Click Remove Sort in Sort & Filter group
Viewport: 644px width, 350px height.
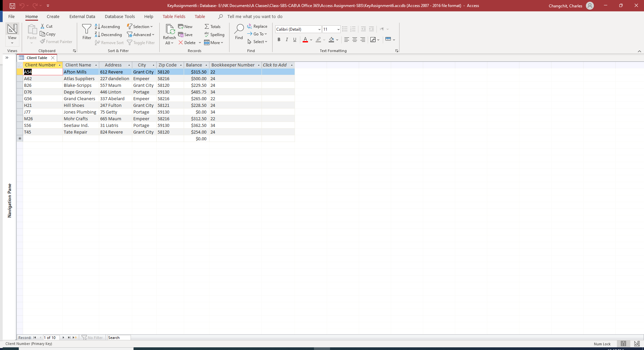(109, 42)
